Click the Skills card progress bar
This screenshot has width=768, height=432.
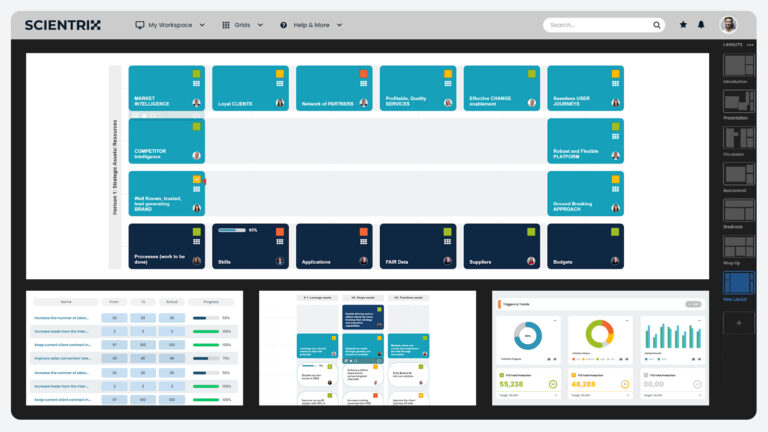click(x=232, y=230)
